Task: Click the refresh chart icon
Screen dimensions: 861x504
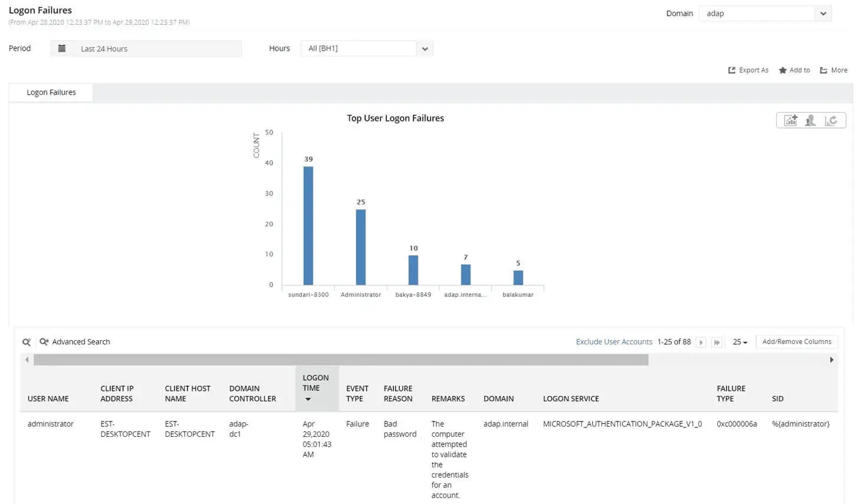Action: [x=832, y=120]
